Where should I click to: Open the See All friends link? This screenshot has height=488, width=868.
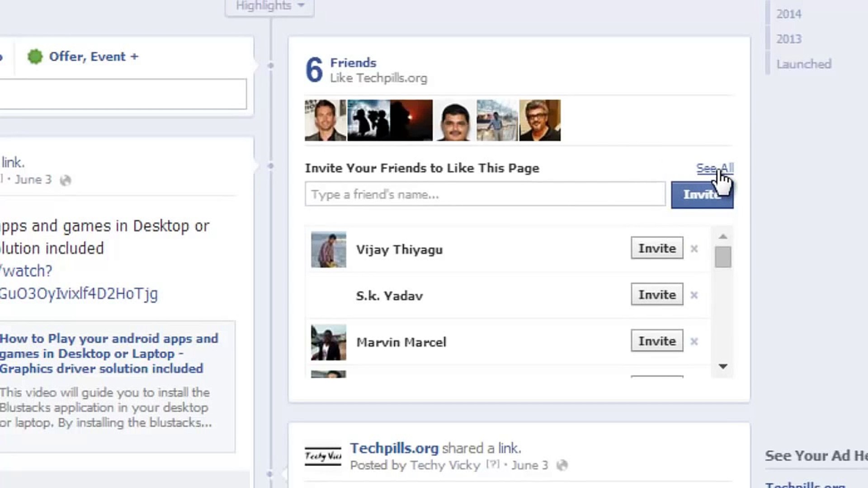click(x=714, y=168)
